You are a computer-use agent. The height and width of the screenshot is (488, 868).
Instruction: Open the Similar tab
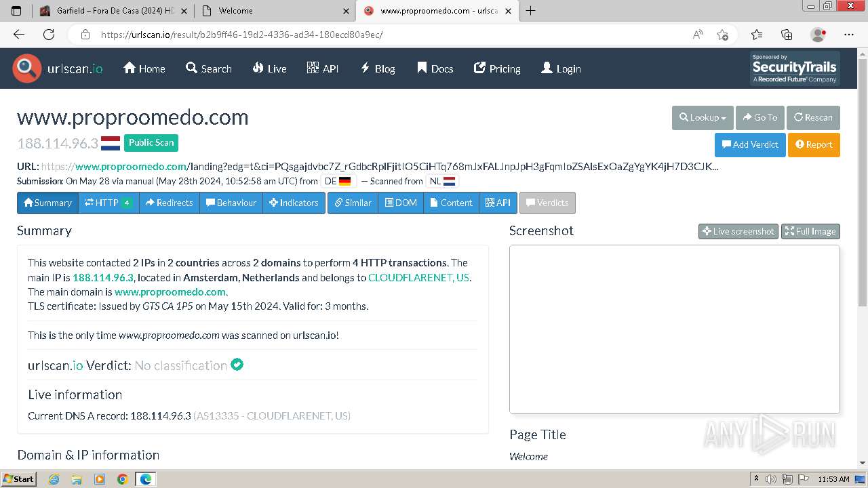coord(353,203)
